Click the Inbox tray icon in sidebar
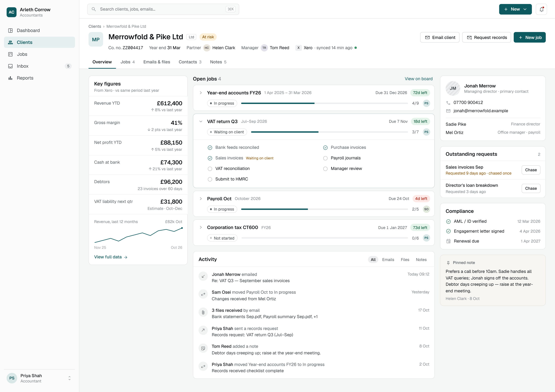Image resolution: width=555 pixels, height=392 pixels. pyautogui.click(x=10, y=66)
